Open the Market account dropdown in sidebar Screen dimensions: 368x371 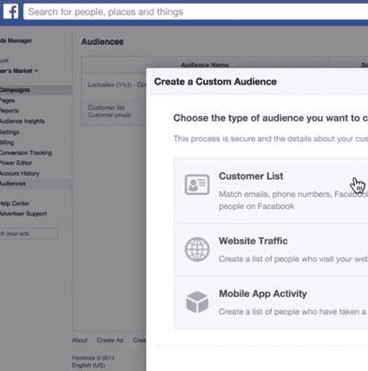[19, 71]
